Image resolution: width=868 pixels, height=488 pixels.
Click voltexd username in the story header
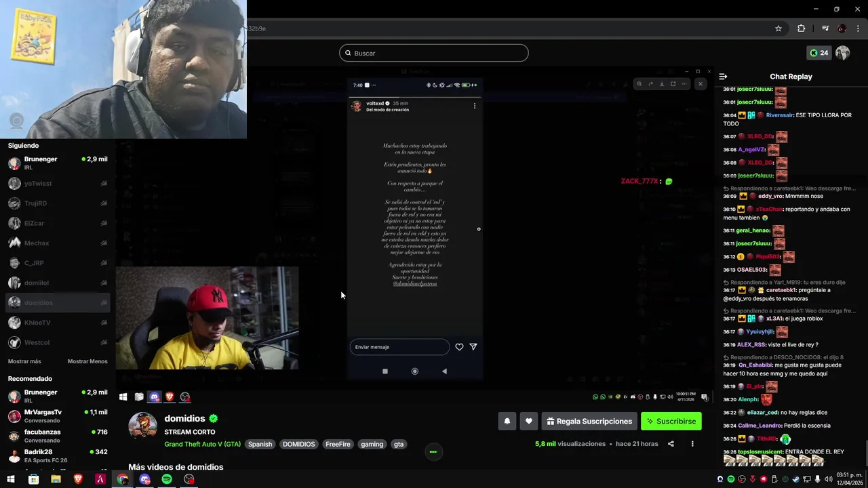coord(375,104)
